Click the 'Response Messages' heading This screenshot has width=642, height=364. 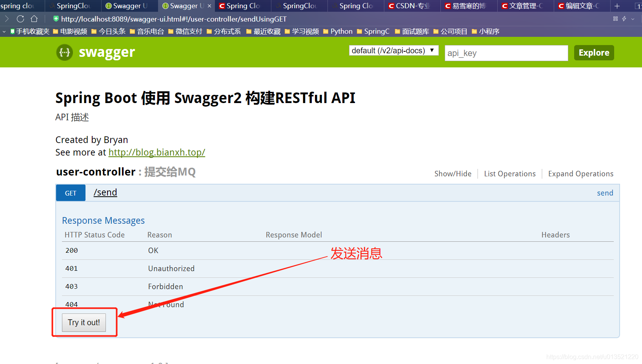[103, 221]
